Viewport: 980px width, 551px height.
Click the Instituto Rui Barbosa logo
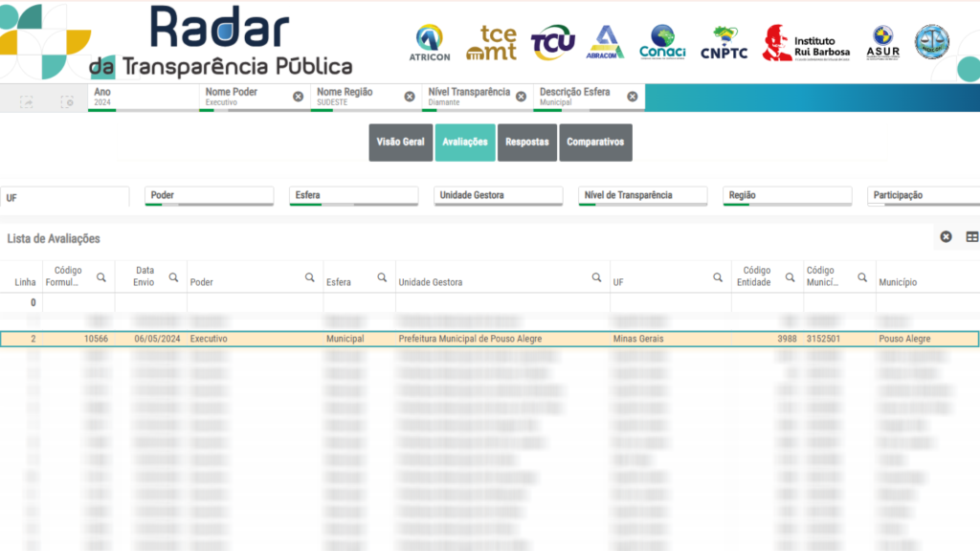(x=806, y=42)
